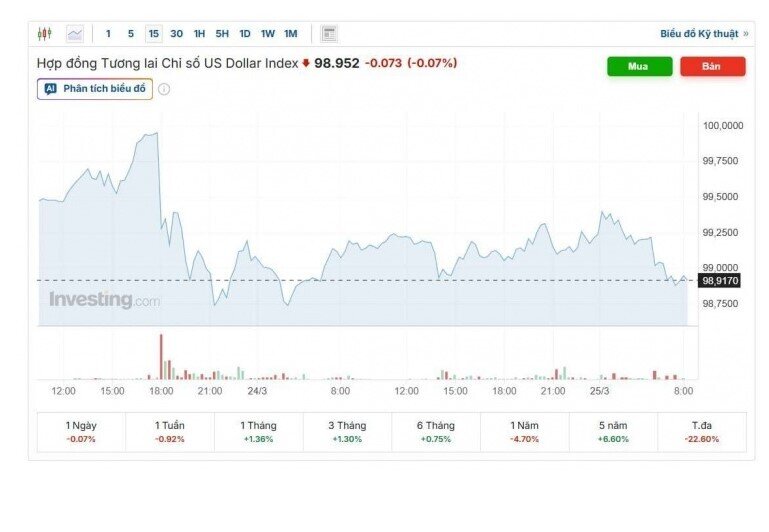Screen dimensions: 769x532
Task: Select the 15 minute interval
Action: pyautogui.click(x=154, y=34)
